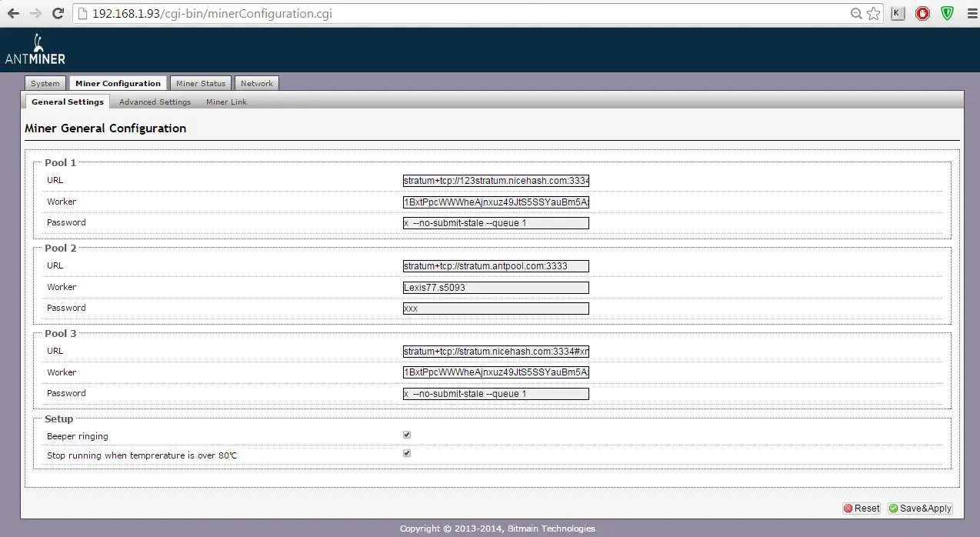This screenshot has height=537, width=980.
Task: Click the browser forward arrow
Action: click(x=35, y=13)
